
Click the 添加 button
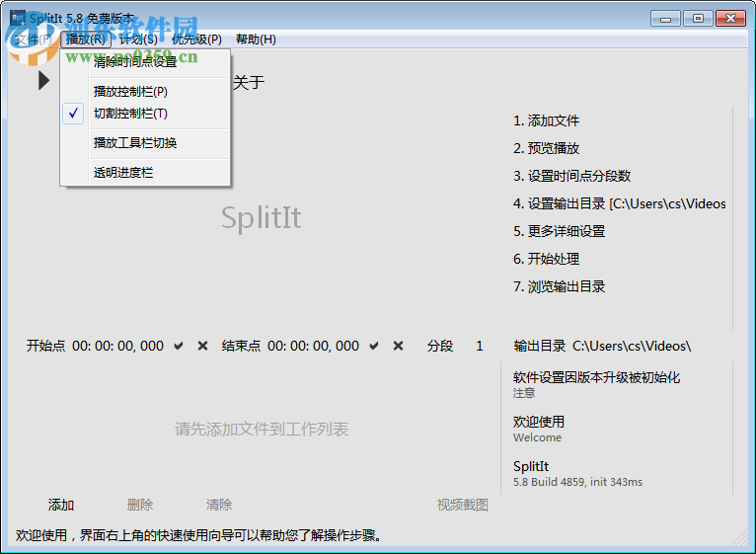pos(61,505)
